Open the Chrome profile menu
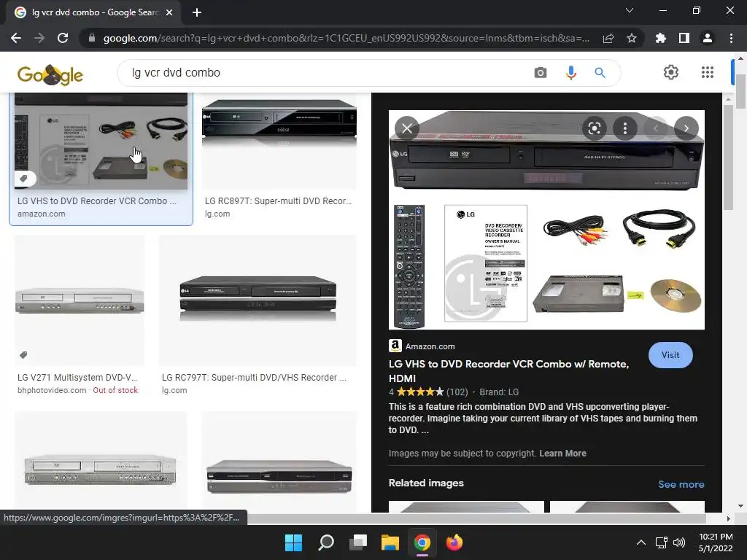The image size is (747, 560). (708, 38)
